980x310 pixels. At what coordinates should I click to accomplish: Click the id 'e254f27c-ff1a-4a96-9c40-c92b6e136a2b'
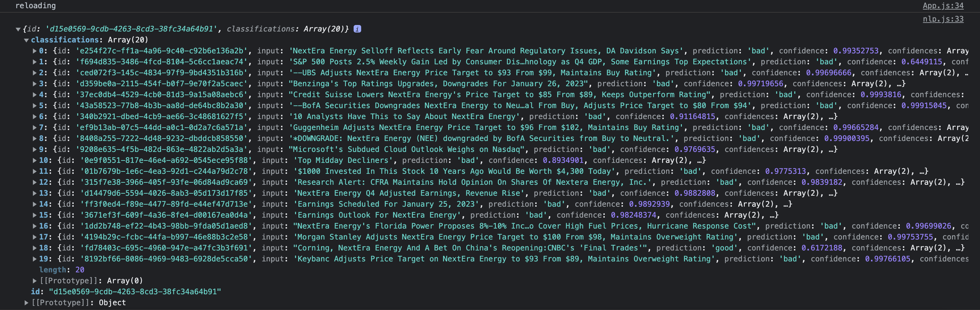coord(162,51)
